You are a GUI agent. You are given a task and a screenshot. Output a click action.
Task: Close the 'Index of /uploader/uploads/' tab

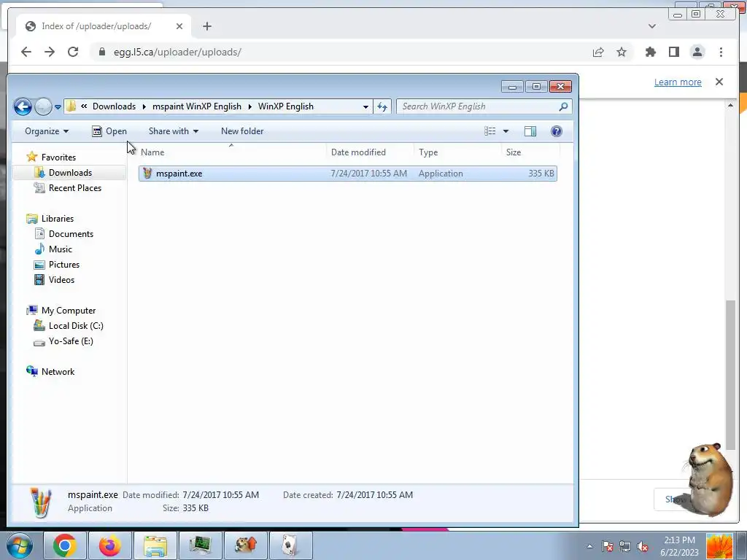click(x=179, y=26)
